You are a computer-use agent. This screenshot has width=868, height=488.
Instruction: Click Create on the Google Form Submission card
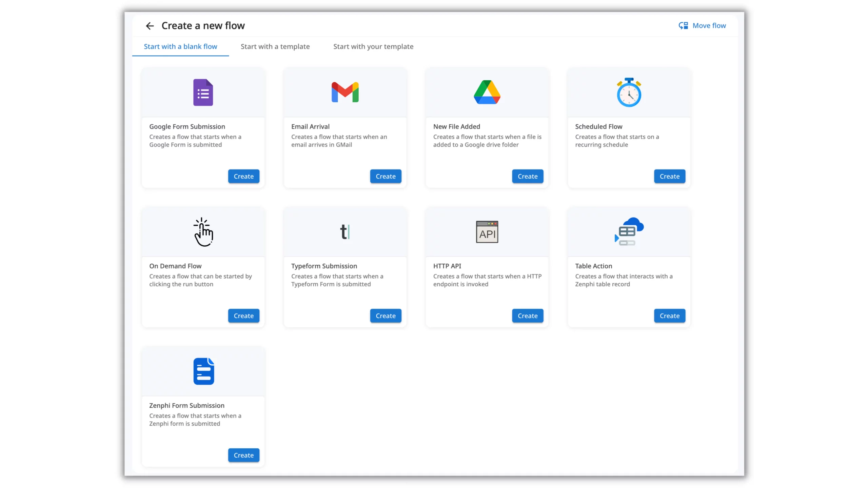(x=243, y=176)
